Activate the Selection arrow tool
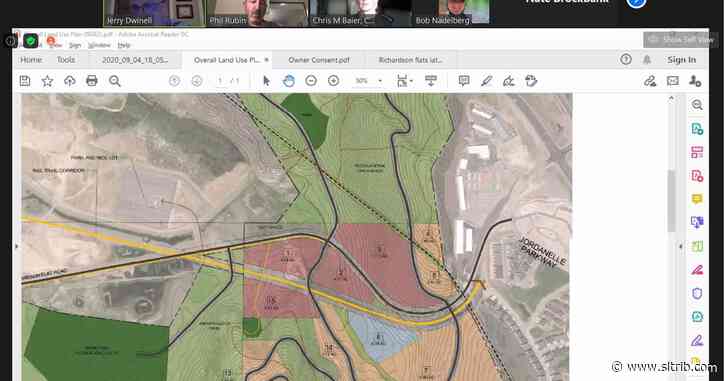 (x=266, y=81)
